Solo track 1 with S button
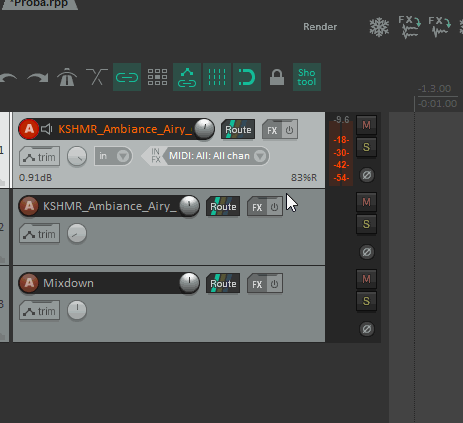The width and height of the screenshot is (463, 423). (366, 147)
